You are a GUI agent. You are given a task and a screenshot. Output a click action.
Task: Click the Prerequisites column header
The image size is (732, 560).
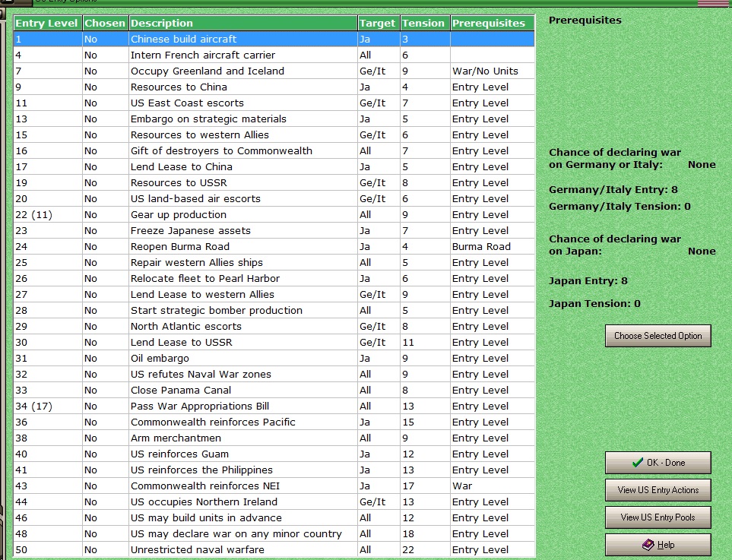(492, 24)
